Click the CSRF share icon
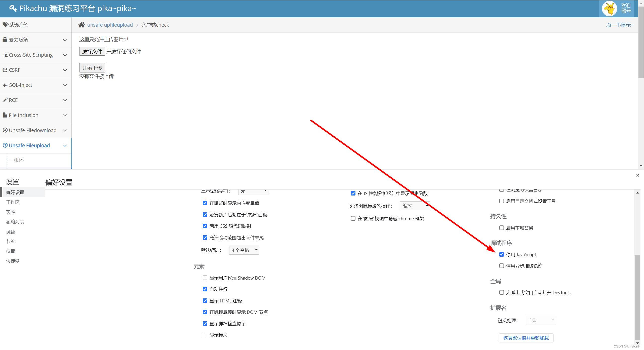 [x=5, y=70]
